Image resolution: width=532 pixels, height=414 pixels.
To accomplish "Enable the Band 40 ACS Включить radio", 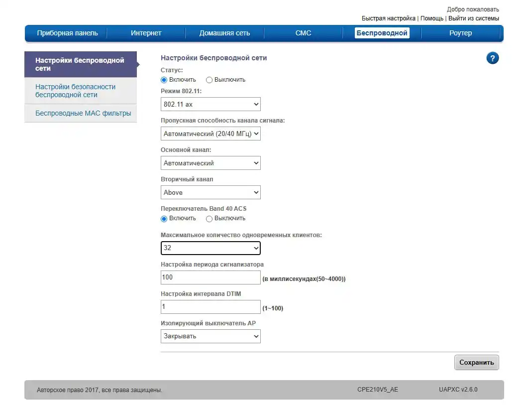I will click(x=164, y=219).
